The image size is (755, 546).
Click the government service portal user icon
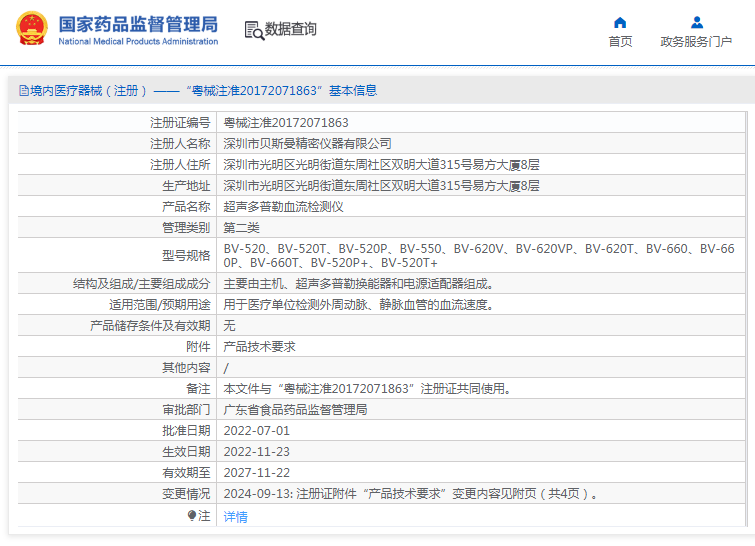coord(696,23)
